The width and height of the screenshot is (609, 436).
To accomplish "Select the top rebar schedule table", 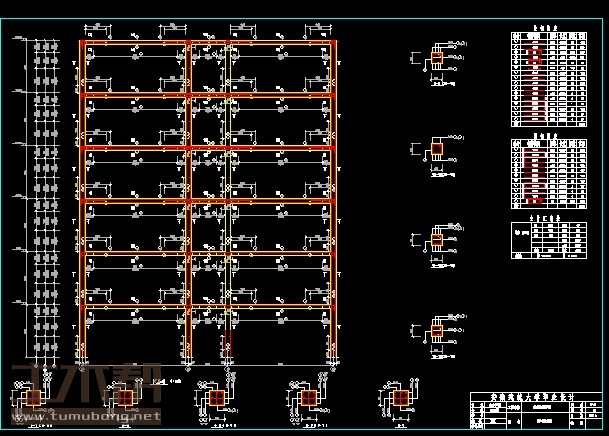I will click(547, 80).
